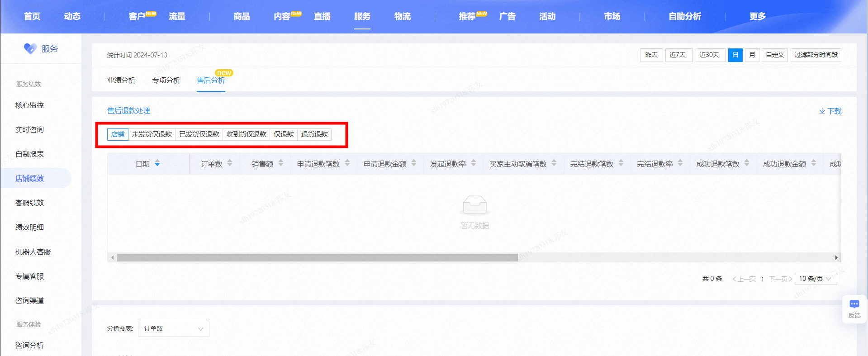Open 物流 in the top navigation

point(403,16)
